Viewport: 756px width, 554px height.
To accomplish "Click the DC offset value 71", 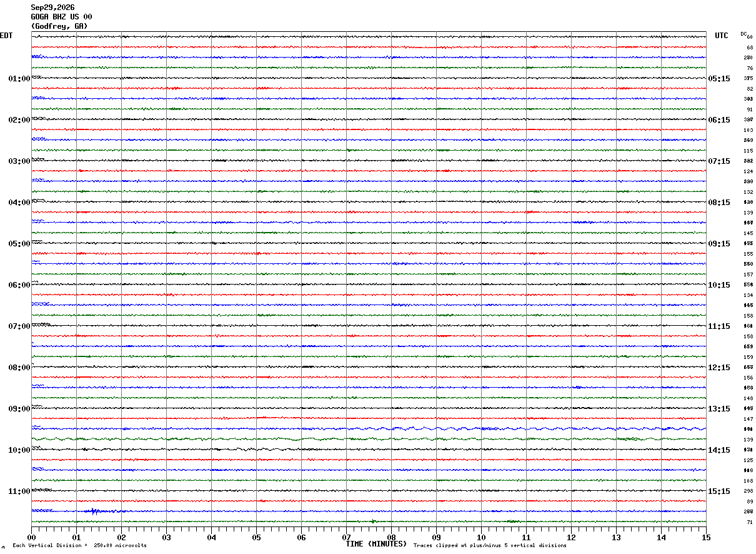I will tap(749, 522).
